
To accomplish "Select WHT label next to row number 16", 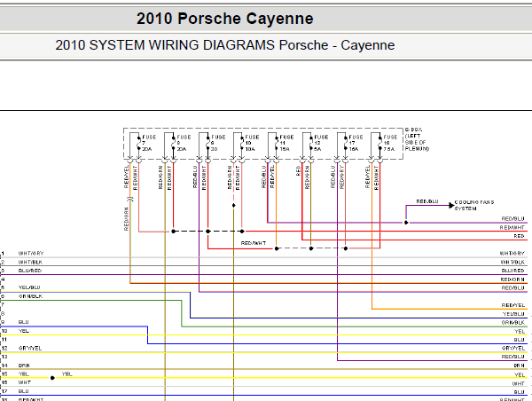I will (25, 382).
